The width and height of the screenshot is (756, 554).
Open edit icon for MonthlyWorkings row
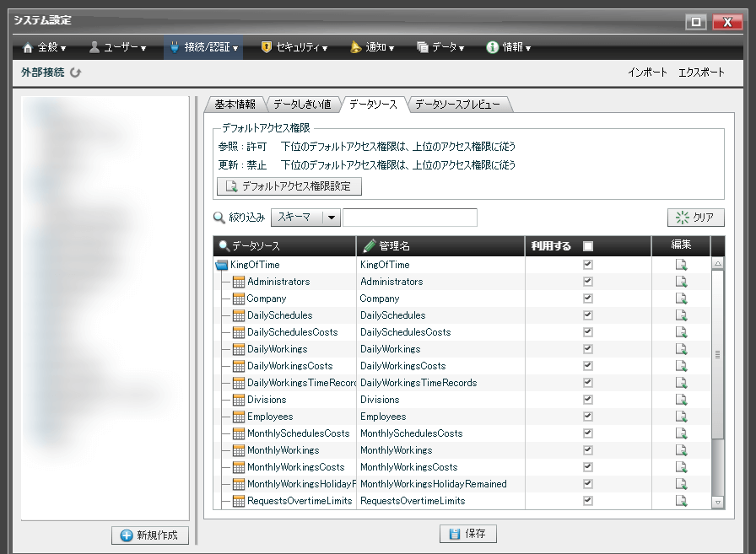681,450
